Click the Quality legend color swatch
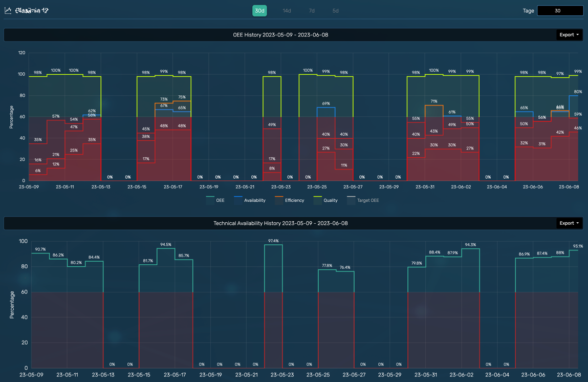 pyautogui.click(x=318, y=200)
